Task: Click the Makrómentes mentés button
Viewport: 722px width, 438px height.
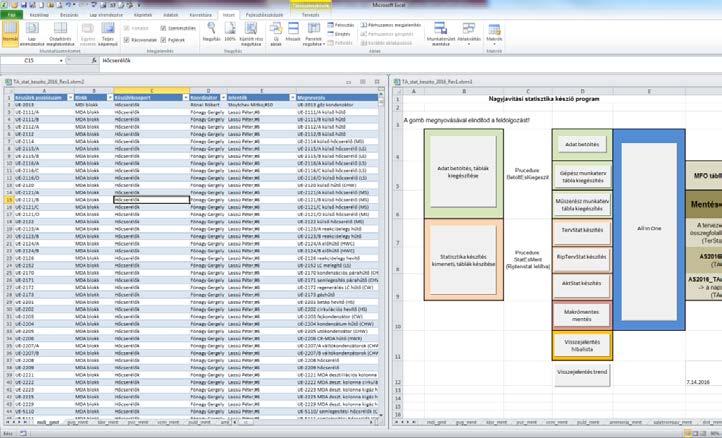Action: 582,315
